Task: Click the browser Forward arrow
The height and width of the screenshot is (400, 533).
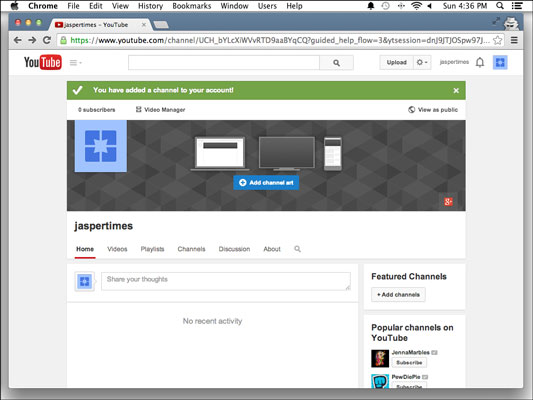Action: [x=32, y=40]
